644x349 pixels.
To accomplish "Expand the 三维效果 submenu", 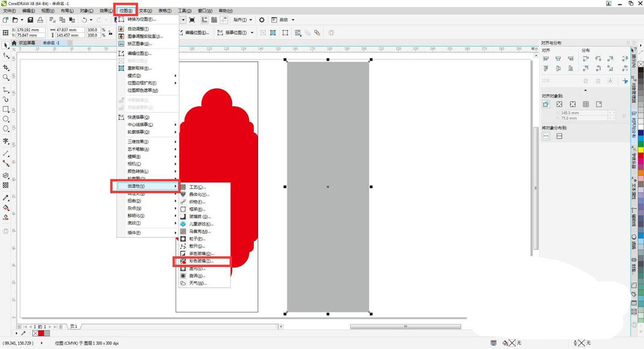I will (x=147, y=142).
